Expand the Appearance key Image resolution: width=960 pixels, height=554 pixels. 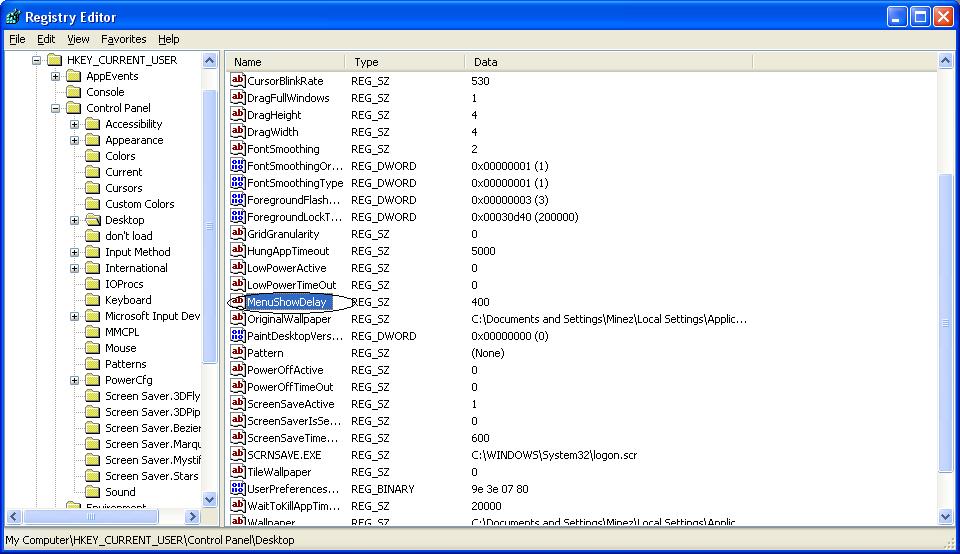coord(74,140)
